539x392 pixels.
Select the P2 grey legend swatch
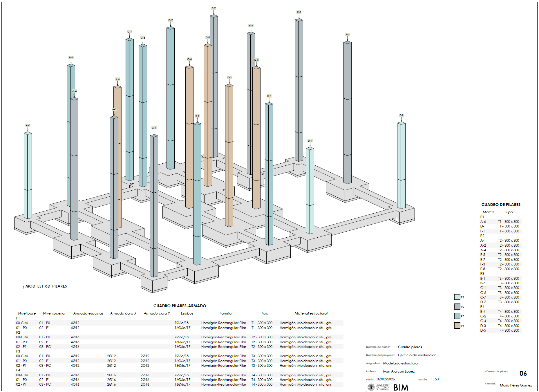(457, 306)
